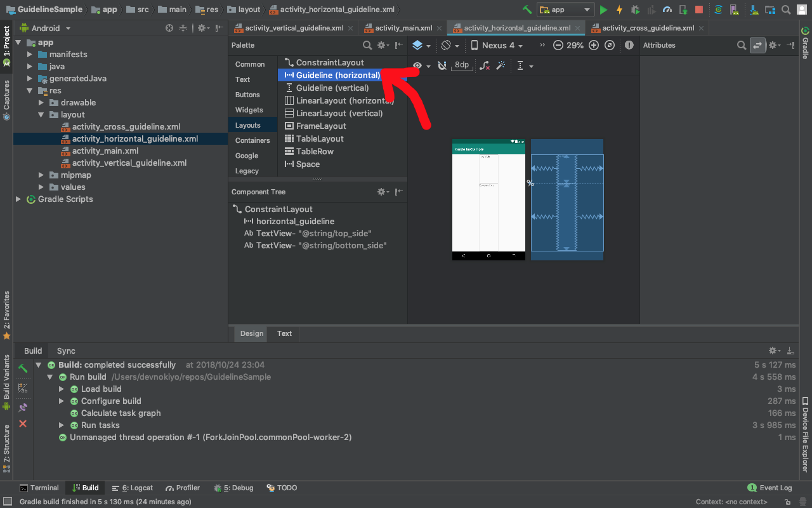Select Guideline (vertical) in the Palette
The width and height of the screenshot is (812, 508).
point(332,88)
